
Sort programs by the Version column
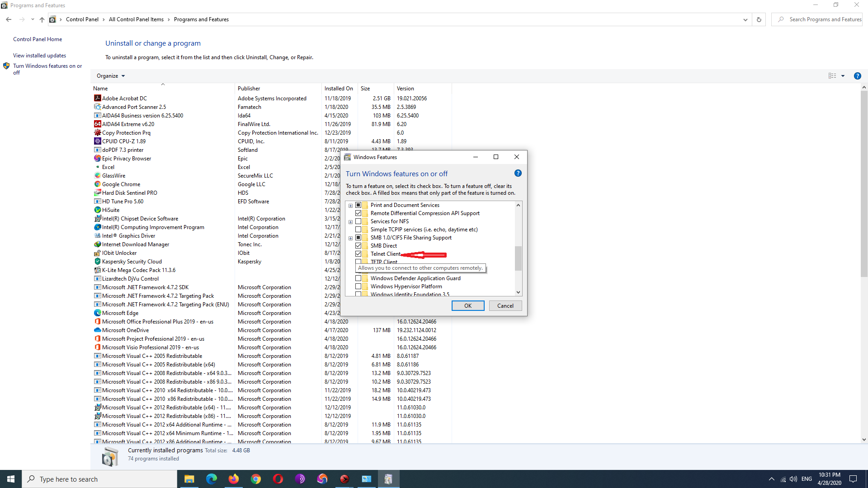coord(423,89)
